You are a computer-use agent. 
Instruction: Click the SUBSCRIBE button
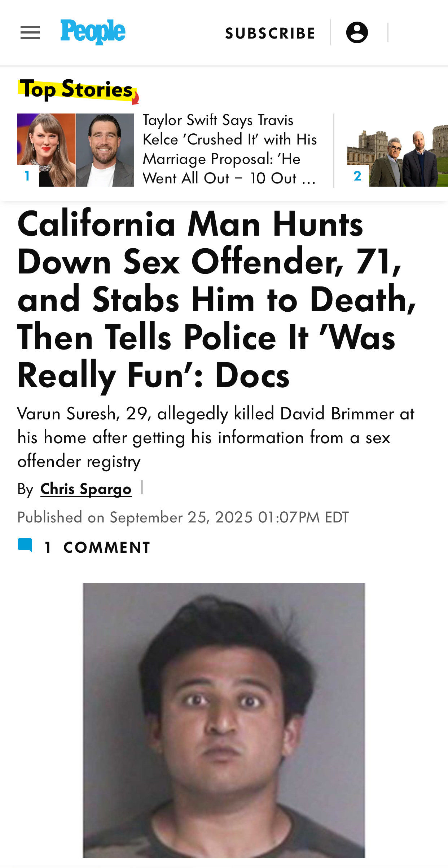pyautogui.click(x=270, y=33)
